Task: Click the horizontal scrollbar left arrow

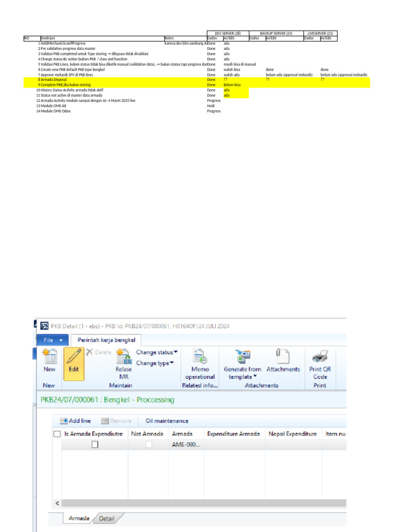Action: click(x=57, y=503)
